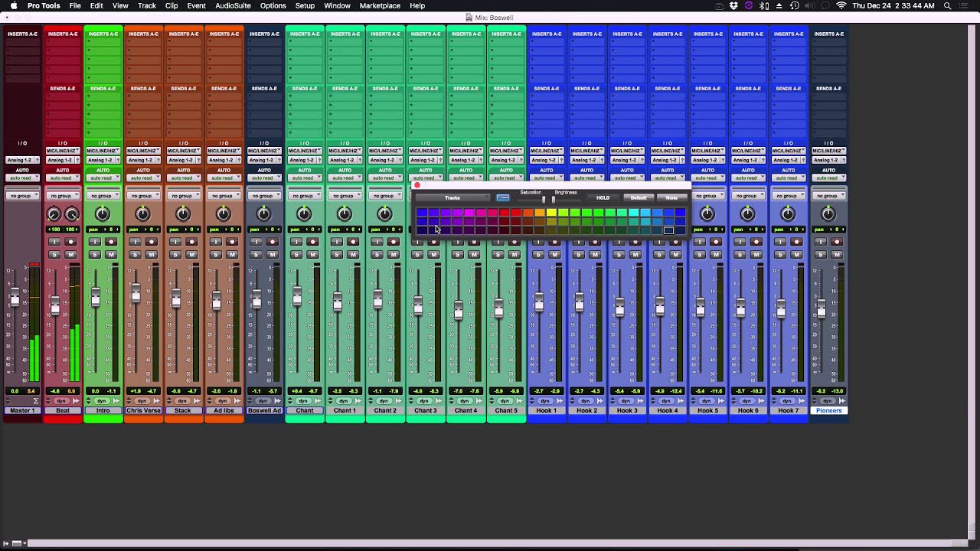Select the Pioneers track name

tap(828, 411)
